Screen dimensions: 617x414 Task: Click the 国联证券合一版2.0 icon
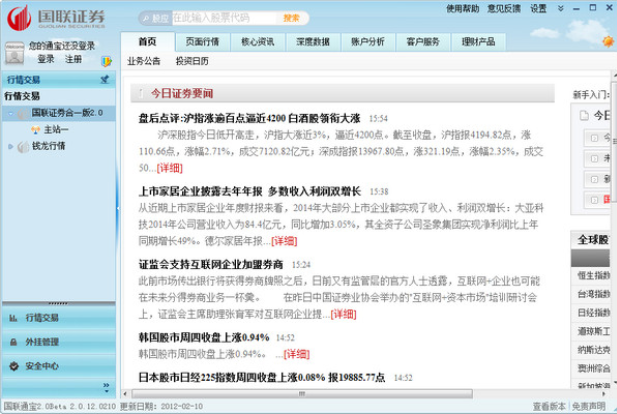point(23,113)
